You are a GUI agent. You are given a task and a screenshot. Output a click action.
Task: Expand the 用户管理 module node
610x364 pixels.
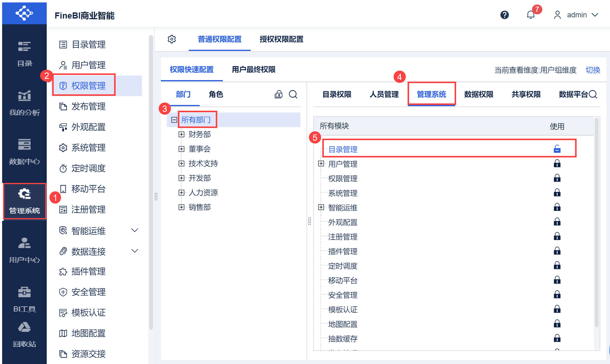[321, 164]
